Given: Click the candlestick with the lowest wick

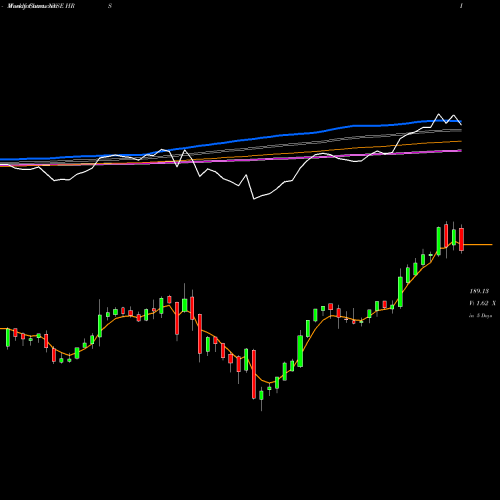Looking at the screenshot, I should tap(261, 396).
